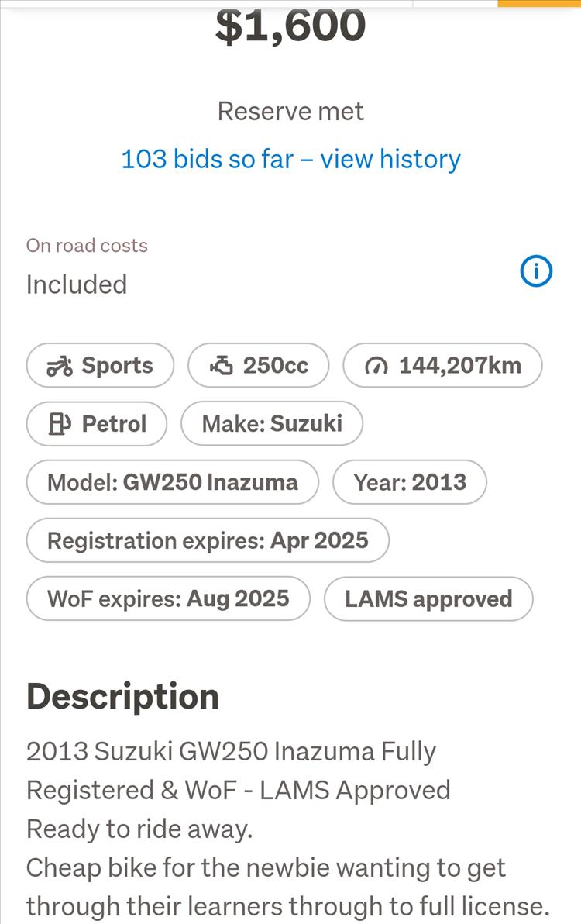This screenshot has height=924, width=581.
Task: Select the Sports attribute chip
Action: point(100,365)
